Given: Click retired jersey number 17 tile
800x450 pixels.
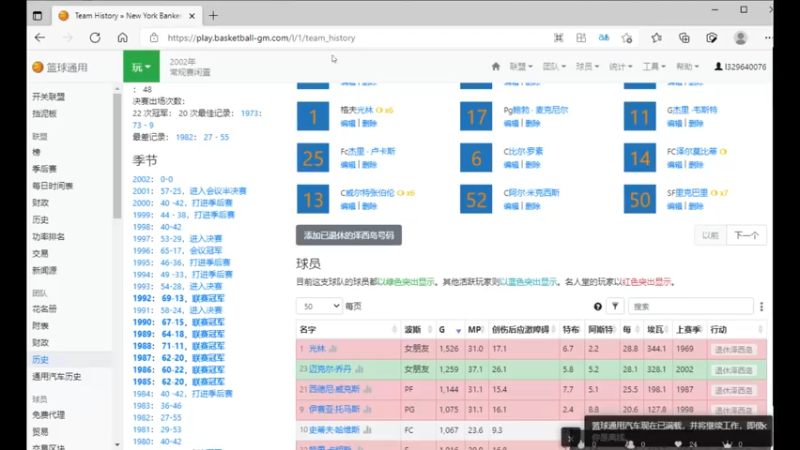Looking at the screenshot, I should tap(476, 116).
